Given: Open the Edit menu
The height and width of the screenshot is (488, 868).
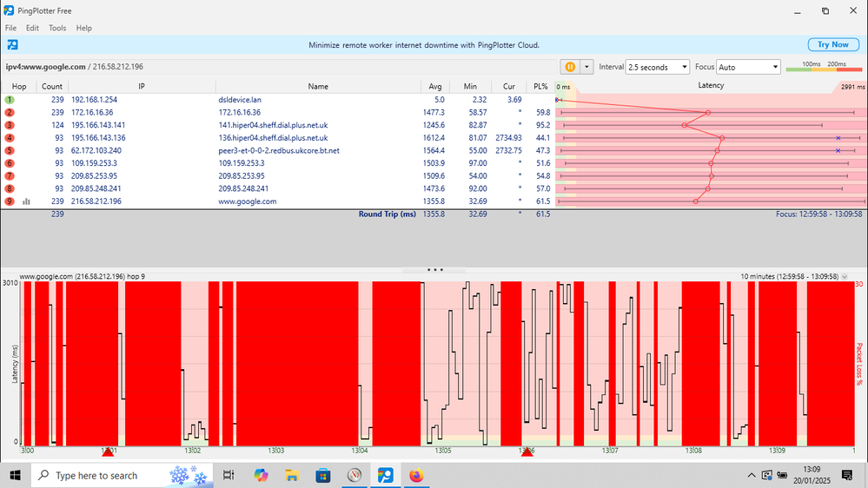Looking at the screenshot, I should tap(32, 28).
